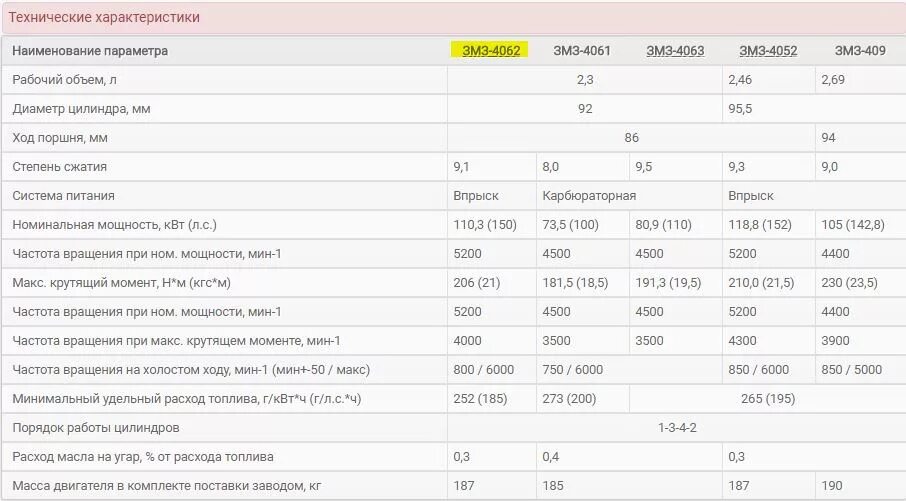Click the idle speed value 850 / 5000
This screenshot has width=906, height=501.
[x=852, y=370]
